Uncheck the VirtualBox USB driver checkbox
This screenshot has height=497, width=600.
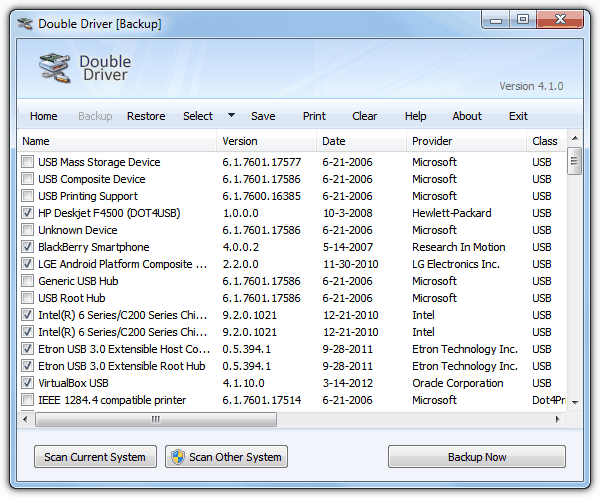coord(27,383)
